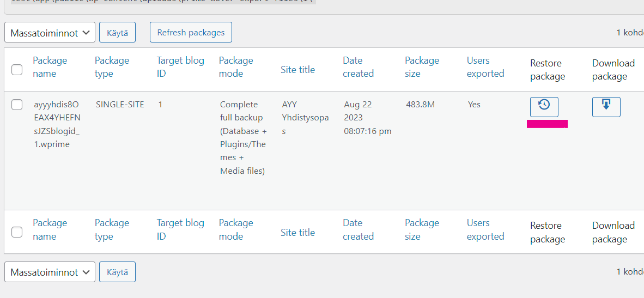Click the Restore package header label
This screenshot has width=644, height=298.
click(548, 70)
